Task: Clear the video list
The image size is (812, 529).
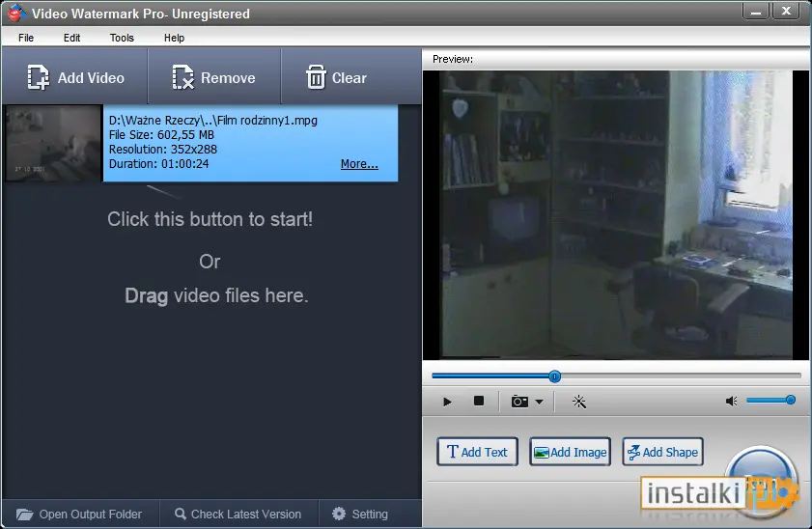Action: point(337,77)
